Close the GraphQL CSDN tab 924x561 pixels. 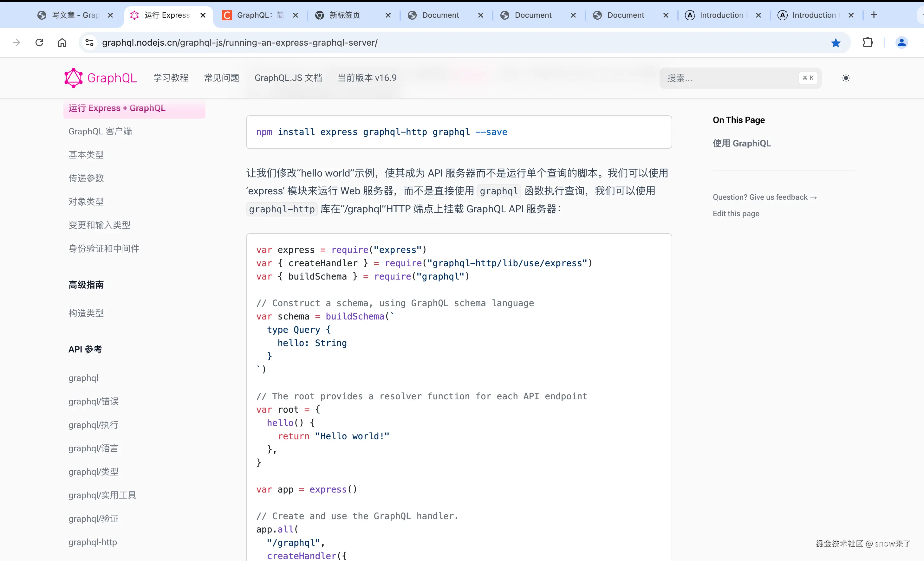click(x=296, y=15)
